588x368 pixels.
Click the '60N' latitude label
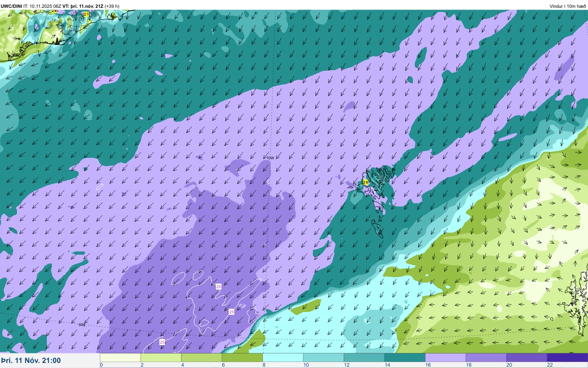tap(82, 324)
